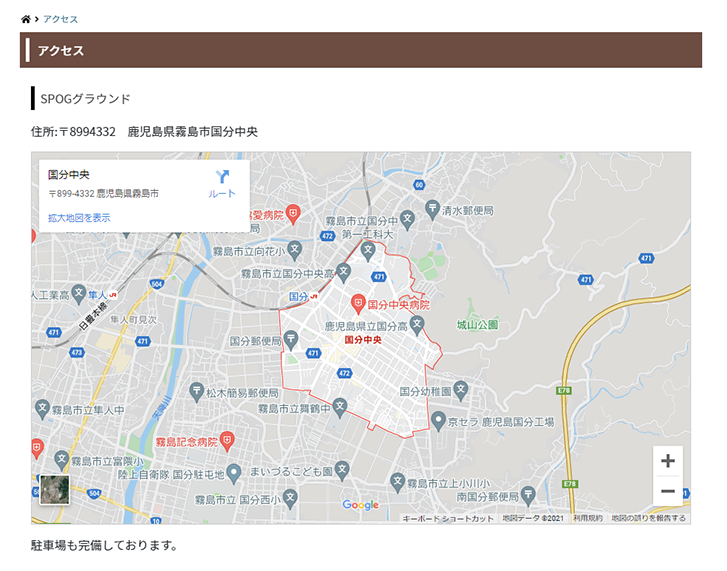This screenshot has width=727, height=571.
Task: Select the 第一工科大 school marker
Action: [x=368, y=250]
